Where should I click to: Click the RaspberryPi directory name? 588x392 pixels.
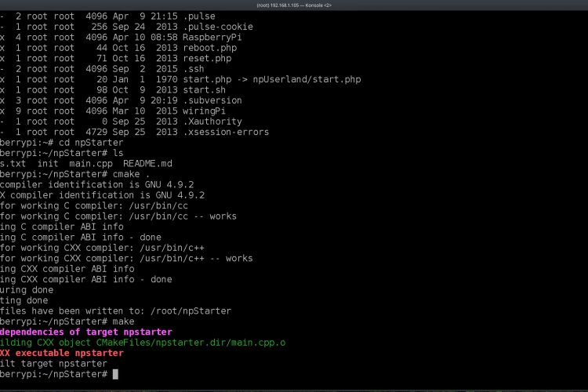(x=212, y=38)
